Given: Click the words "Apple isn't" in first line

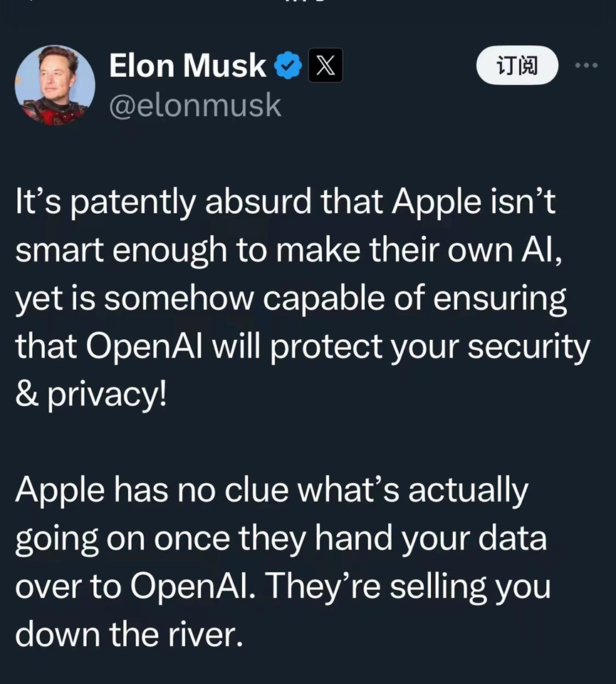Looking at the screenshot, I should coord(474,203).
